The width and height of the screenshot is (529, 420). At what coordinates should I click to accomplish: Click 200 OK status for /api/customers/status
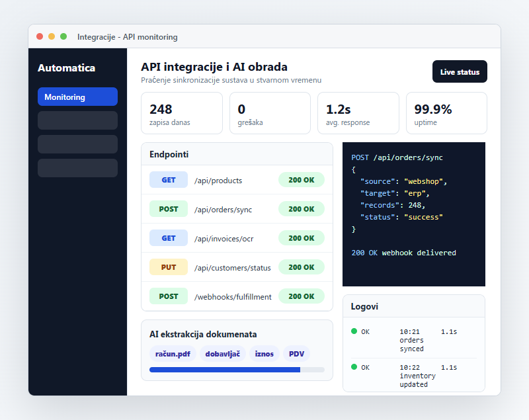[302, 267]
